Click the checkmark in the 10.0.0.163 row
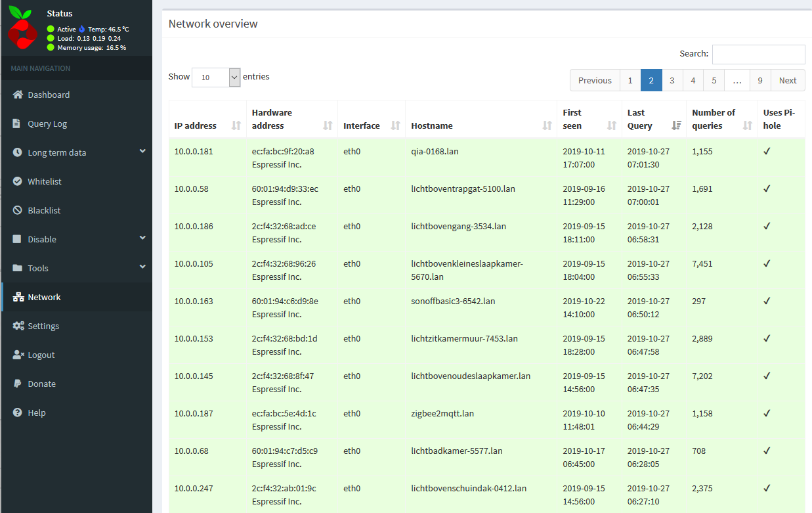 [767, 301]
